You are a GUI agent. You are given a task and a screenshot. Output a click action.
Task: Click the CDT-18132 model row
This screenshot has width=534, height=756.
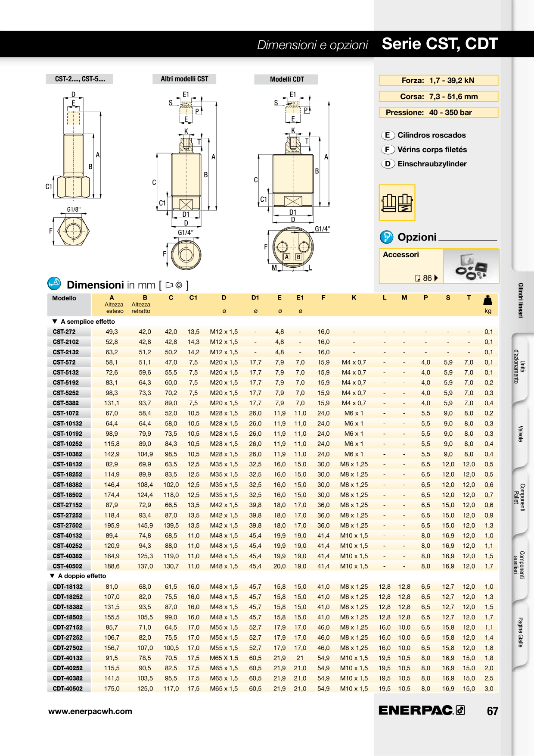point(273,587)
